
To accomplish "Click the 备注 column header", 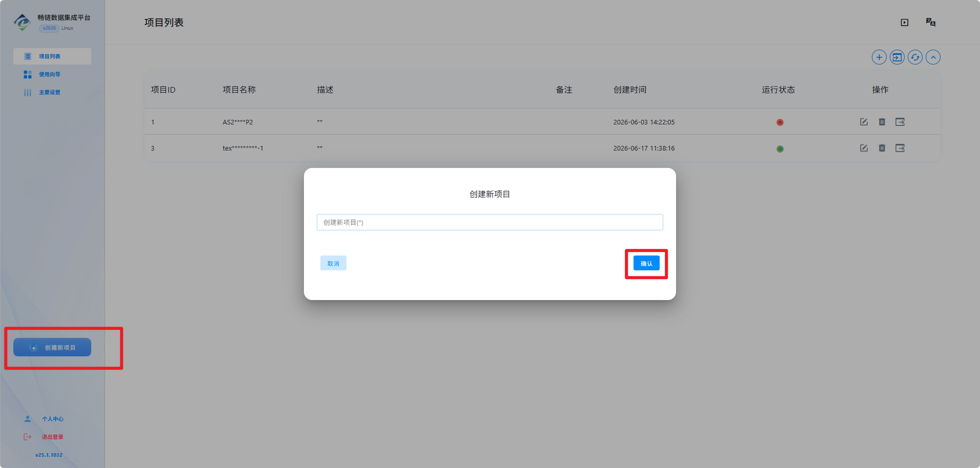I will (x=564, y=90).
